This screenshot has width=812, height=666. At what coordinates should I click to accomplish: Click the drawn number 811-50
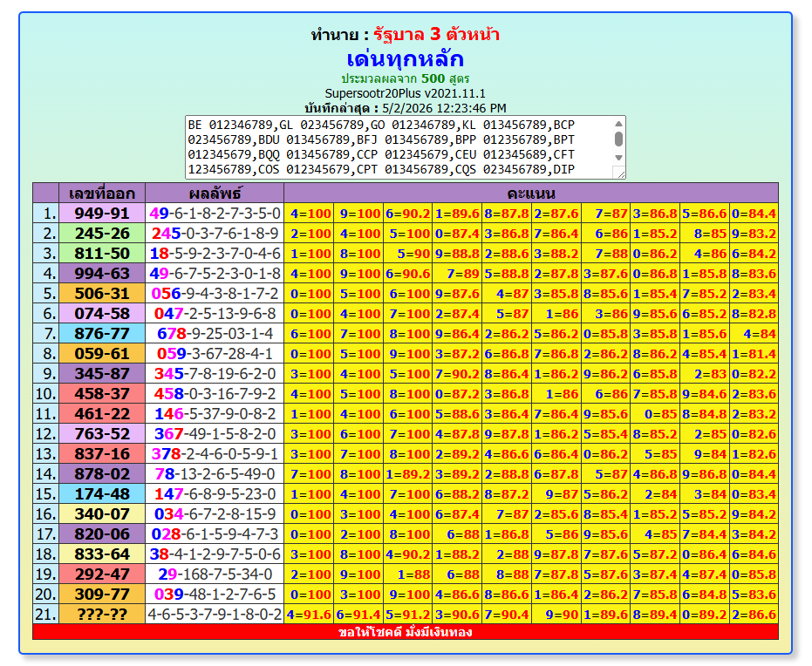102,254
